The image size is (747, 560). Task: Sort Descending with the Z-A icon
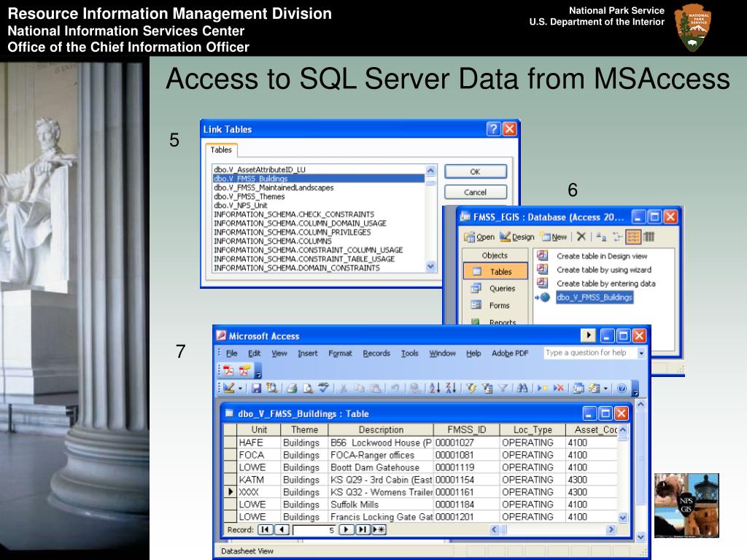451,388
